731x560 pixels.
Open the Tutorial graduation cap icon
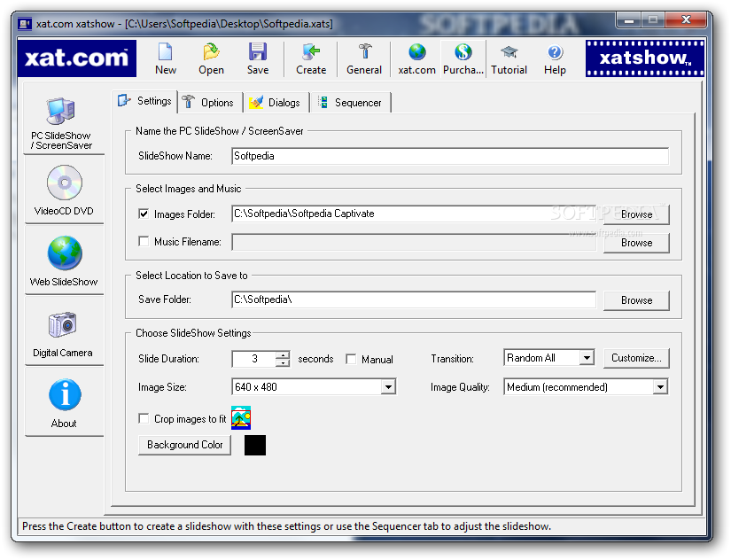509,52
